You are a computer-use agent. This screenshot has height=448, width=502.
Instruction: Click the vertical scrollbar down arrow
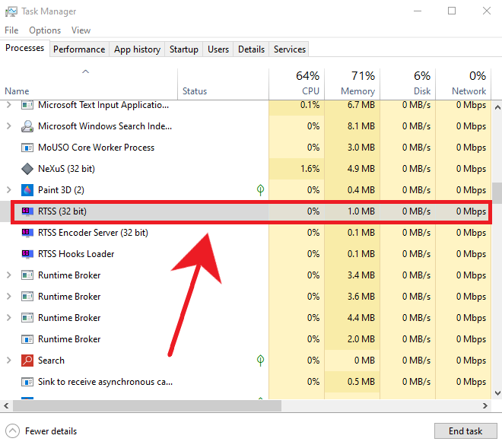(497, 393)
